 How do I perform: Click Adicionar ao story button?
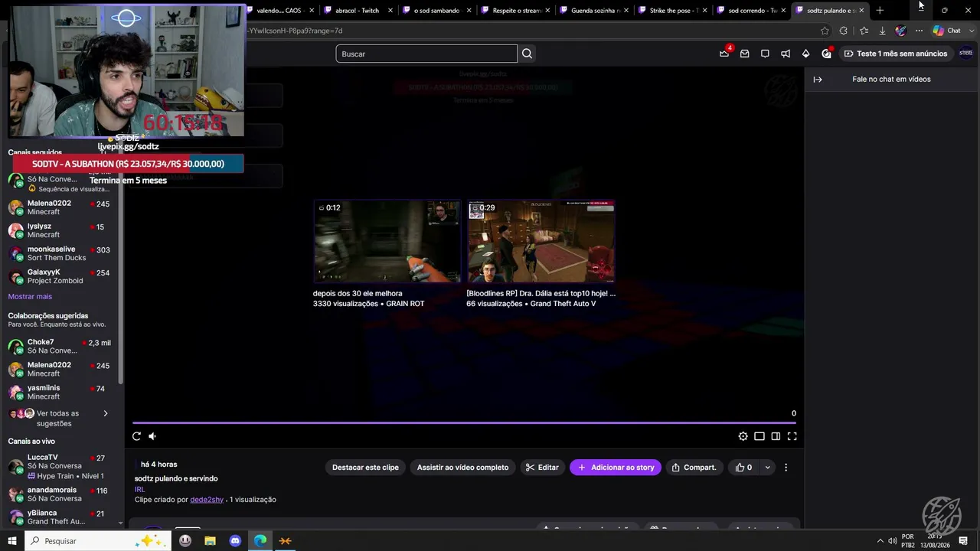click(616, 468)
